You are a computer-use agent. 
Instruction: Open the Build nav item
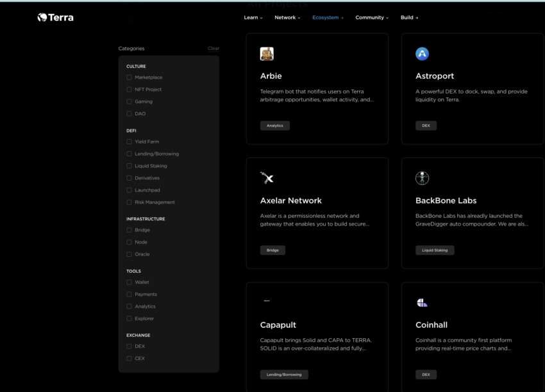pos(409,17)
